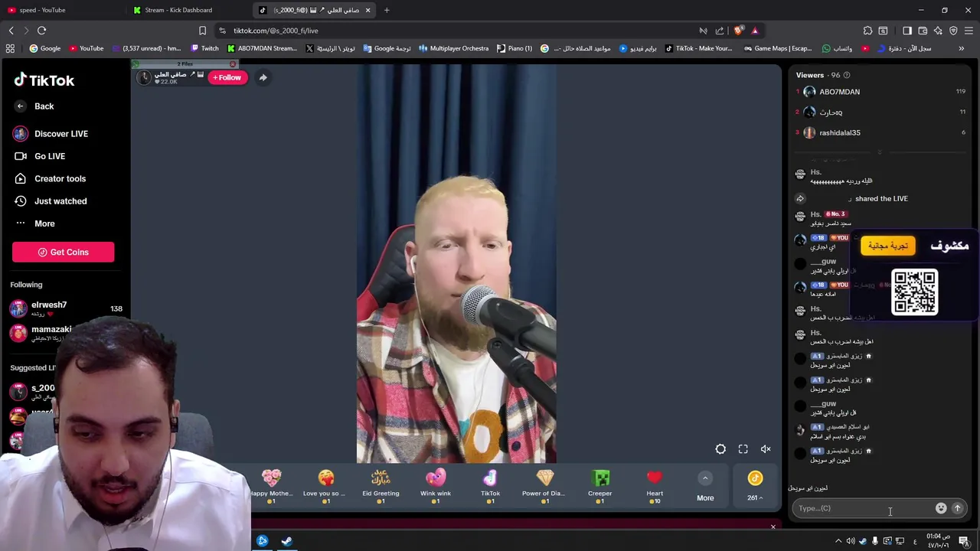
Task: Open the YouTube bookmark
Action: [x=87, y=48]
